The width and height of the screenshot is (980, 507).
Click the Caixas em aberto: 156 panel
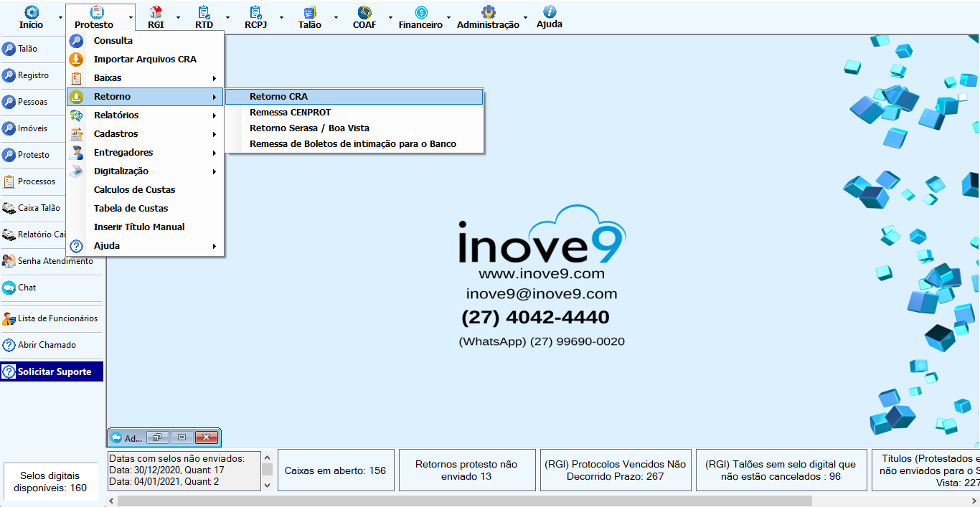336,470
